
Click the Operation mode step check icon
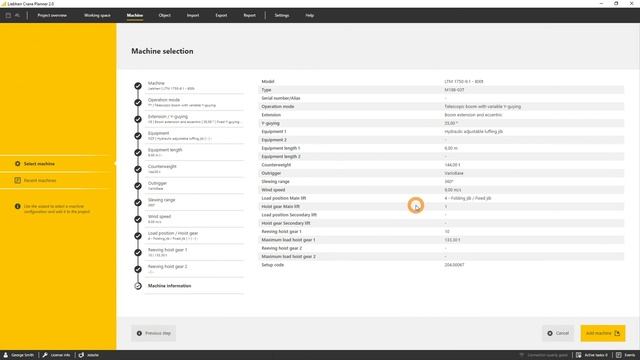point(138,102)
